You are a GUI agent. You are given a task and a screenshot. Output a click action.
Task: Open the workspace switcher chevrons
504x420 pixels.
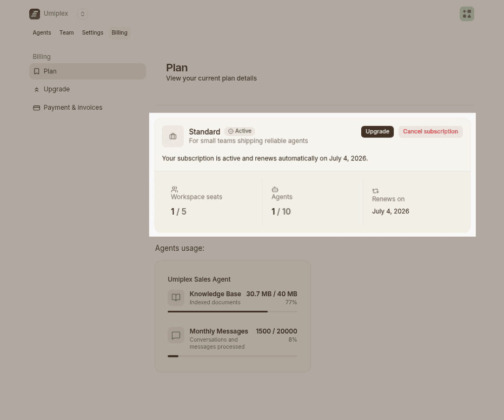83,14
